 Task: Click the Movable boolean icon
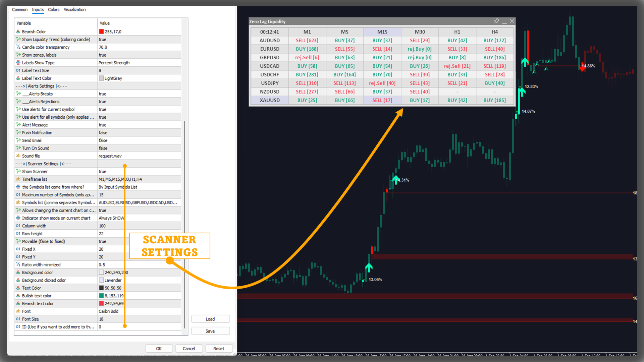(x=18, y=241)
